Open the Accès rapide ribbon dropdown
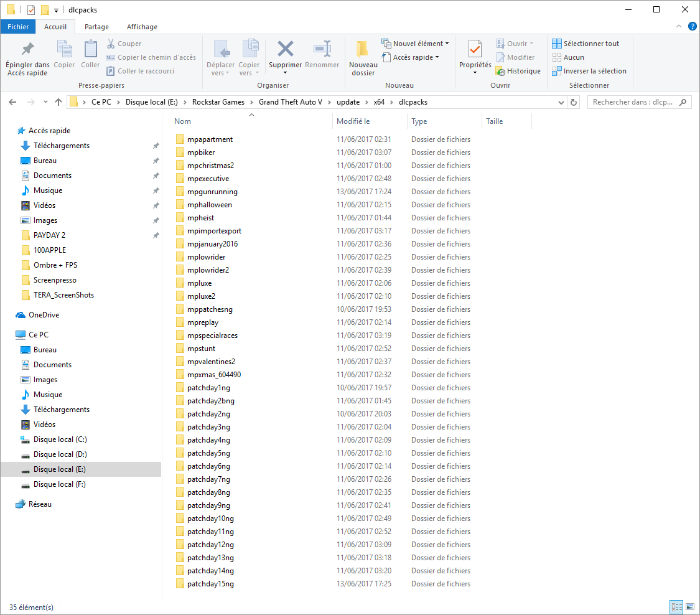Screen dimensions: 700x615 click(x=411, y=57)
